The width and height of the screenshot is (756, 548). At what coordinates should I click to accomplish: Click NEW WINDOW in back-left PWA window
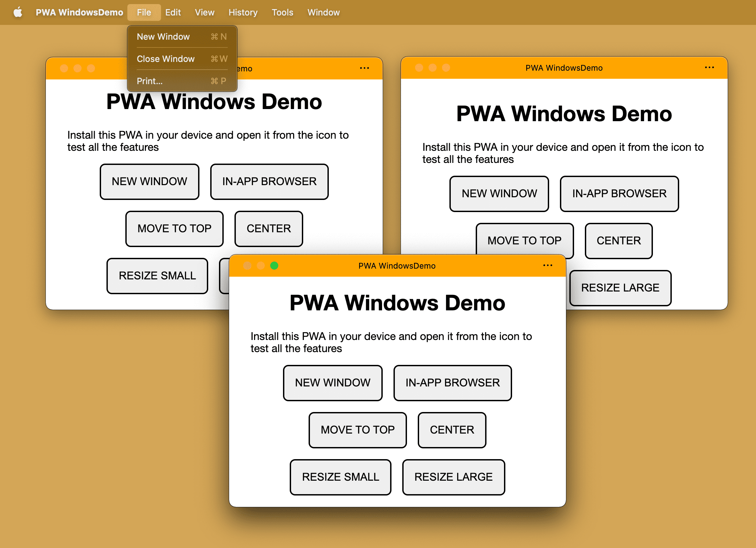click(150, 181)
